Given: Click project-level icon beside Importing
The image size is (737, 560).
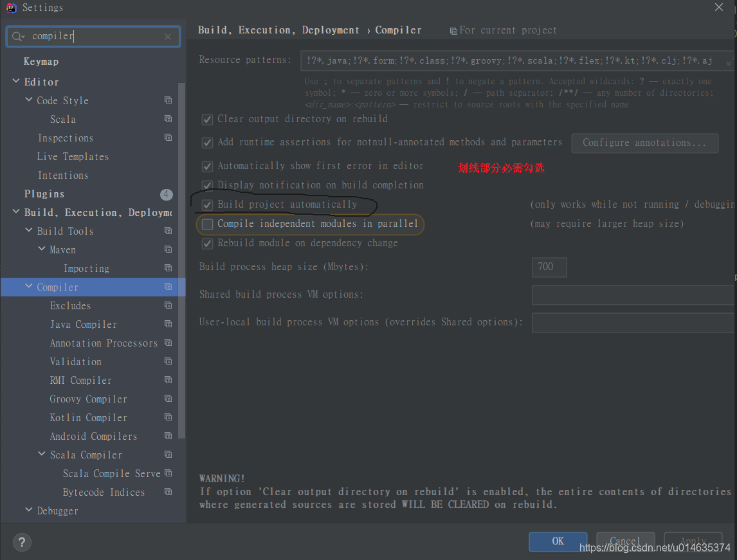Looking at the screenshot, I should [x=168, y=268].
